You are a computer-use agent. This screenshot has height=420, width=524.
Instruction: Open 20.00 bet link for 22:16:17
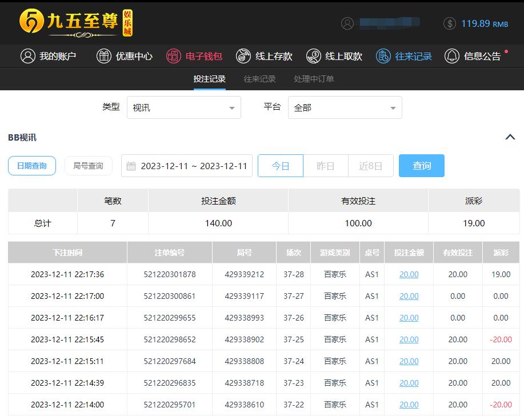409,318
